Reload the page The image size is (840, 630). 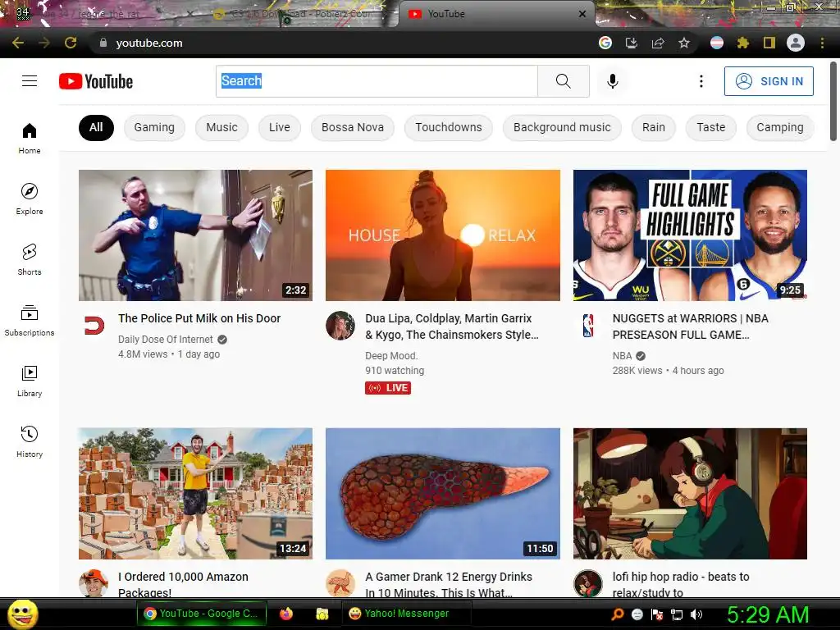71,43
